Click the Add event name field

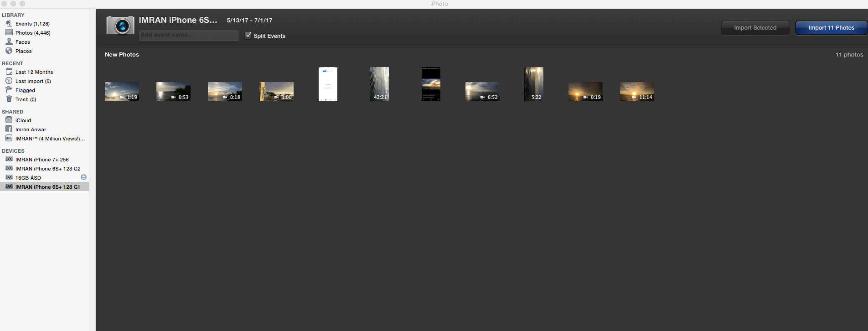point(189,35)
